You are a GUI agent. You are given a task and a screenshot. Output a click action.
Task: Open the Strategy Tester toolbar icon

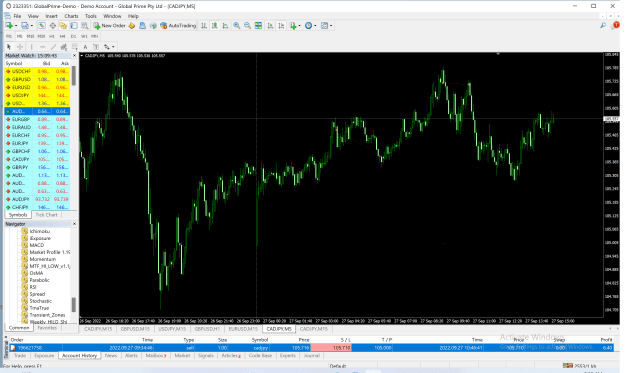point(85,26)
